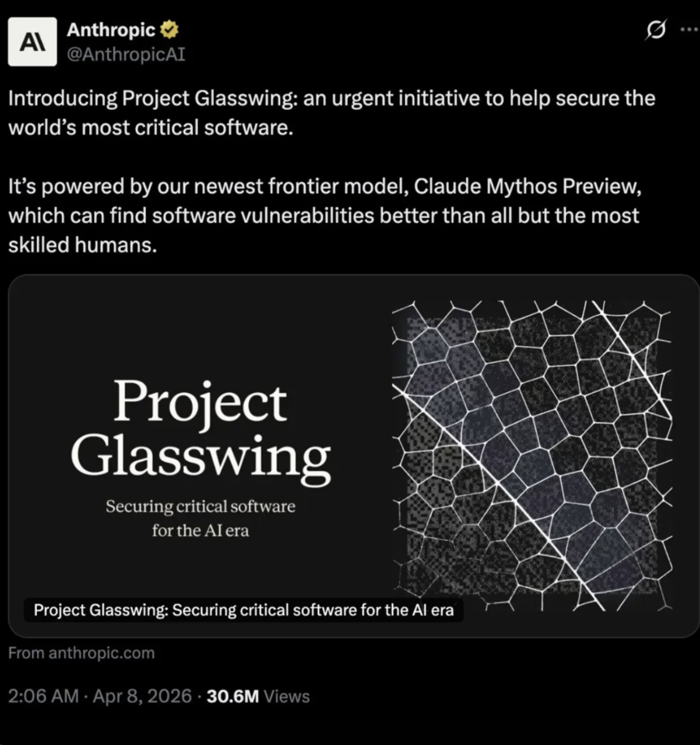Click the Apr 8, 2026 date

click(142, 696)
